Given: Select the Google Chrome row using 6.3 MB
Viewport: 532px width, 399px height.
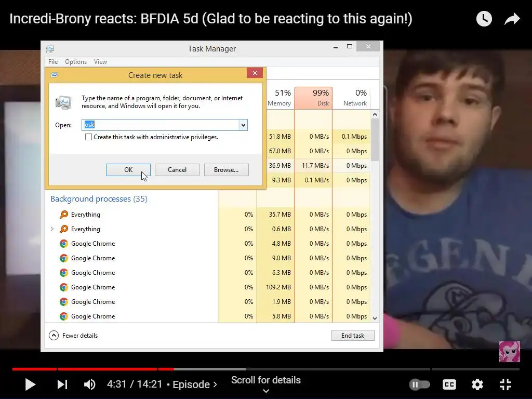Looking at the screenshot, I should [208, 273].
